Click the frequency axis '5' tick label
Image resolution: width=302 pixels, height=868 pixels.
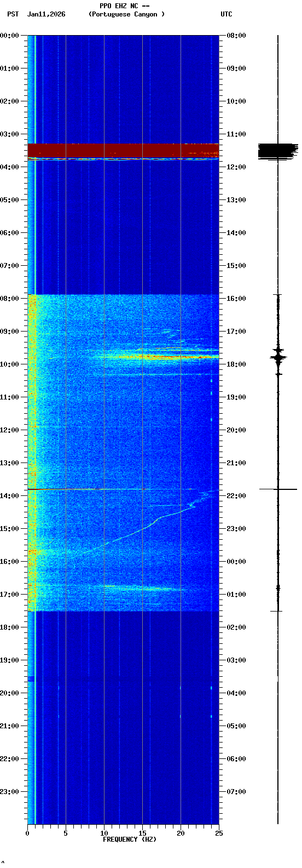click(66, 833)
